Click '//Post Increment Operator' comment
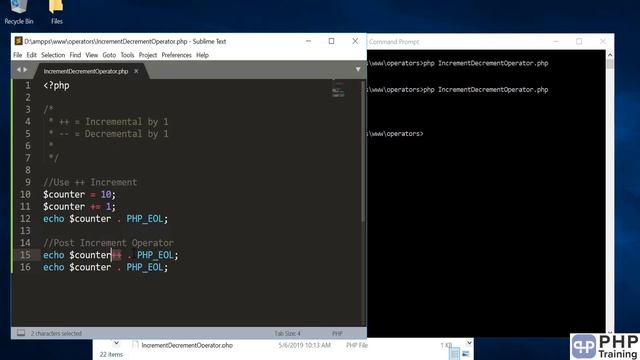This screenshot has height=360, width=640. 109,243
